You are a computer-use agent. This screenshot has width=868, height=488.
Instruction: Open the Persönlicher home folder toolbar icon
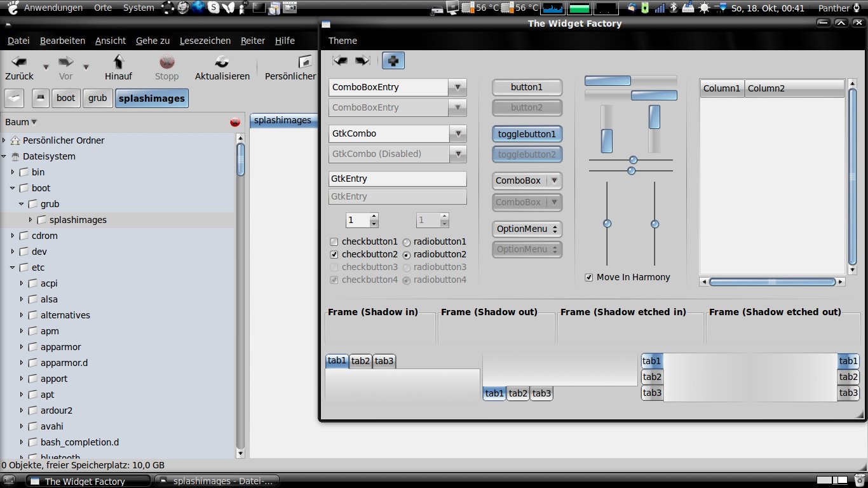pos(306,62)
